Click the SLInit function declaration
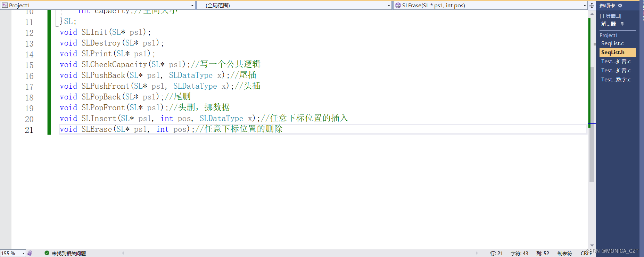This screenshot has width=644, height=257. pos(105,32)
